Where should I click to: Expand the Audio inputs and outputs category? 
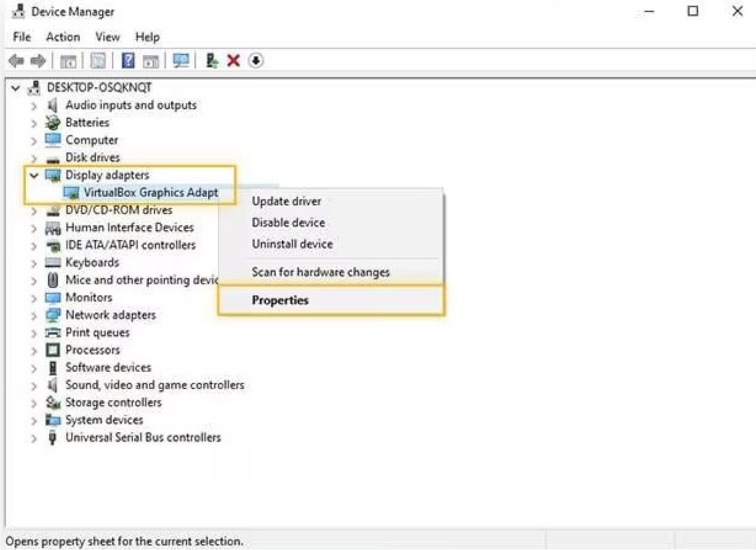coord(34,106)
